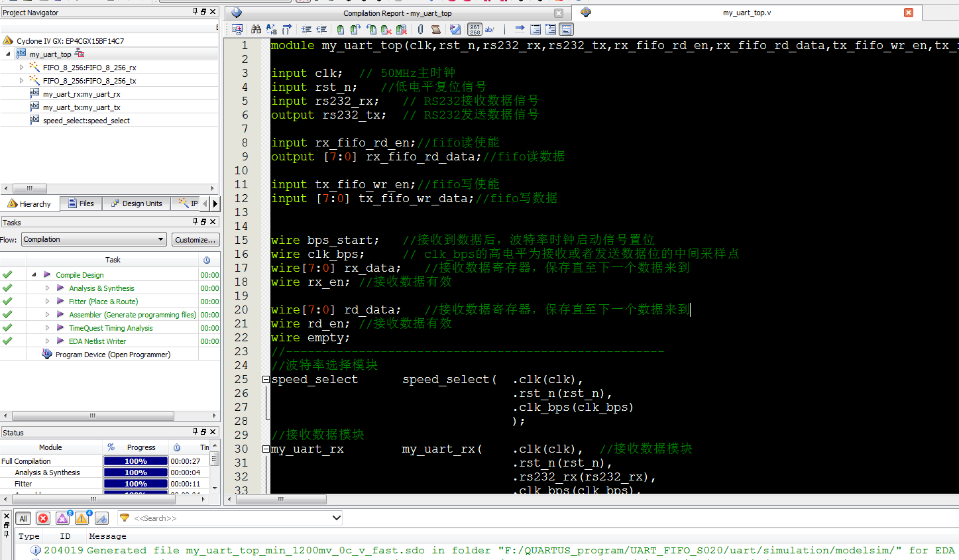
Task: Click Find matching delimiter braces icon
Action: pyautogui.click(x=286, y=29)
